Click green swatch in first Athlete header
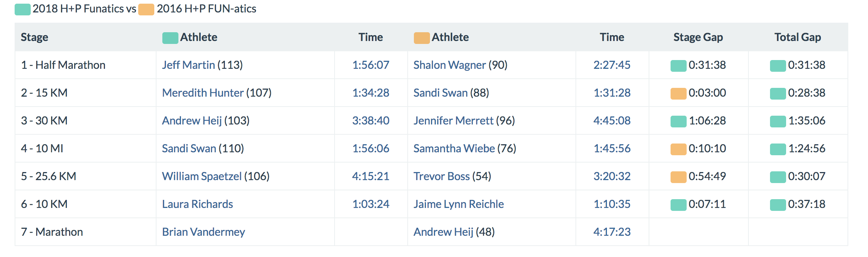This screenshot has height=257, width=868. (x=170, y=38)
